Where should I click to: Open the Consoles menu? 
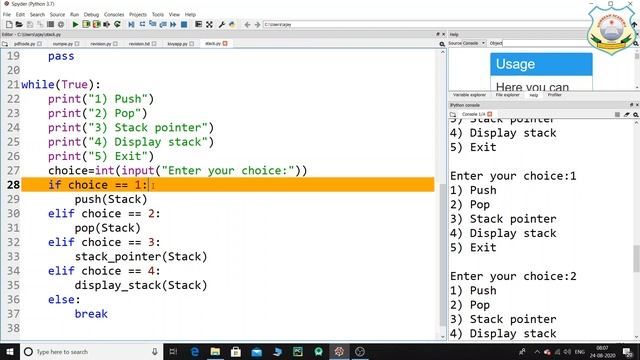(x=114, y=14)
